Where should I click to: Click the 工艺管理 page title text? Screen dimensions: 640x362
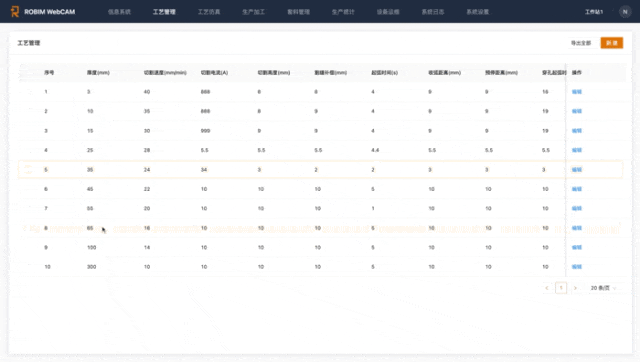coord(29,43)
